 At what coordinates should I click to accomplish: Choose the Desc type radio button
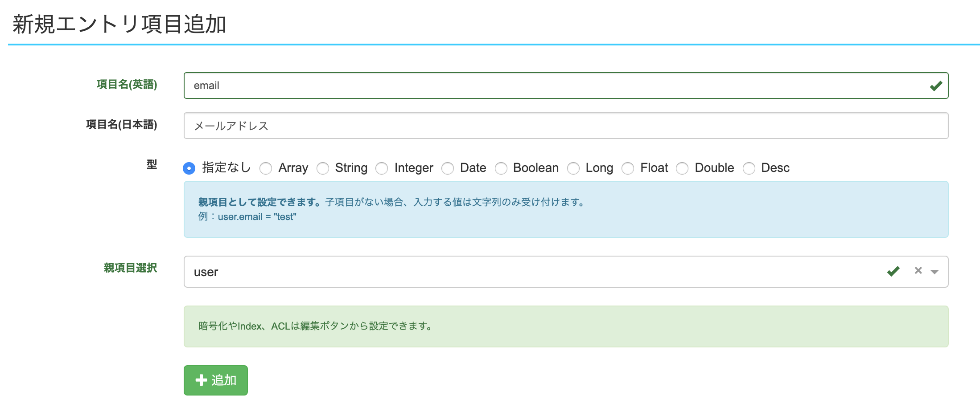(749, 168)
